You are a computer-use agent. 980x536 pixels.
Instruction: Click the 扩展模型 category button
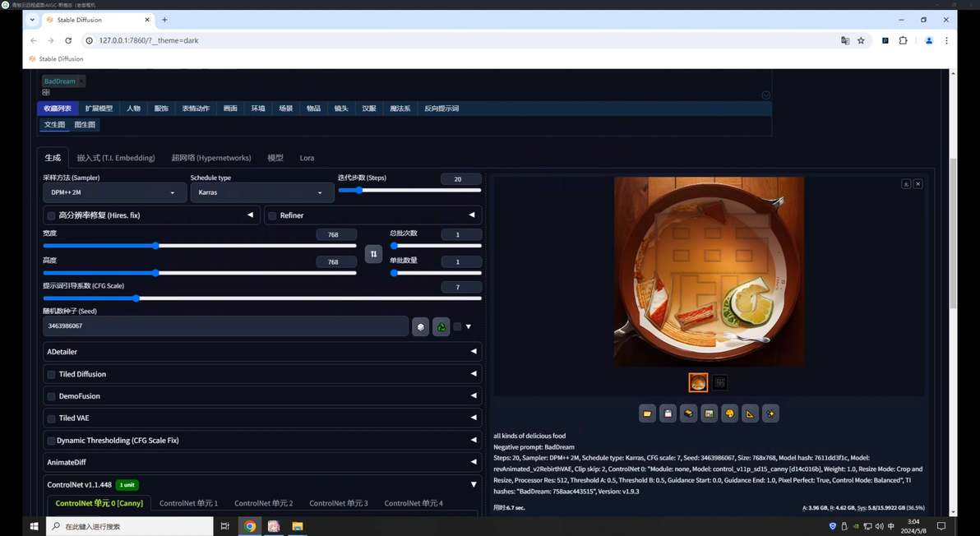click(x=99, y=109)
